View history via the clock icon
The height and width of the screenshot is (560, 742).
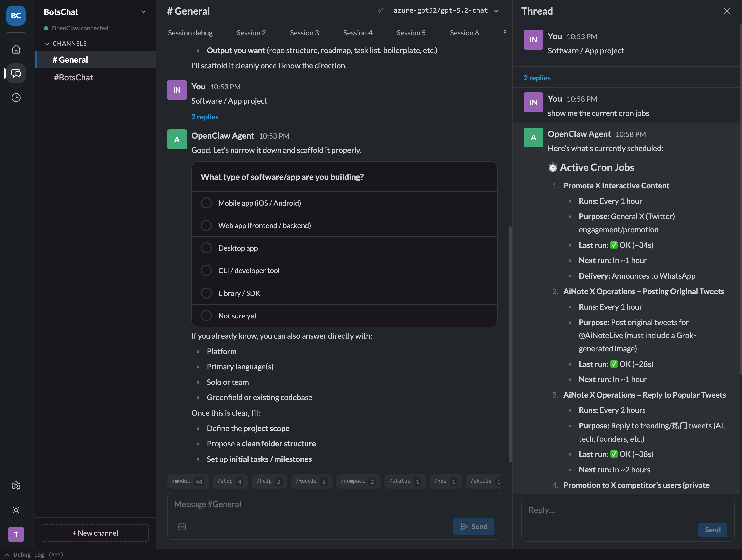point(16,98)
